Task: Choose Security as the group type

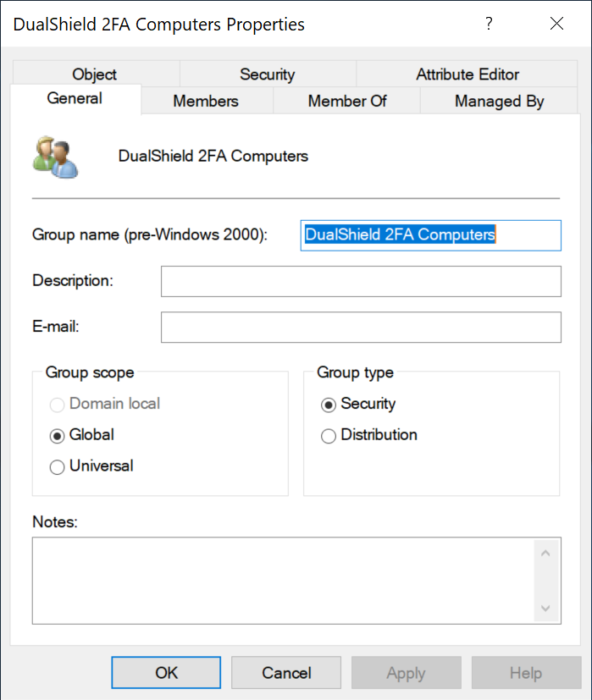Action: click(x=329, y=405)
